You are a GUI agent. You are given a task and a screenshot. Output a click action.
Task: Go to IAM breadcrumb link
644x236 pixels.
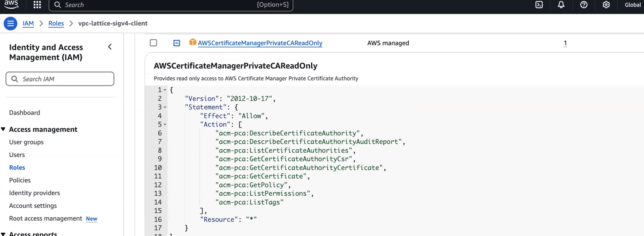(x=28, y=23)
